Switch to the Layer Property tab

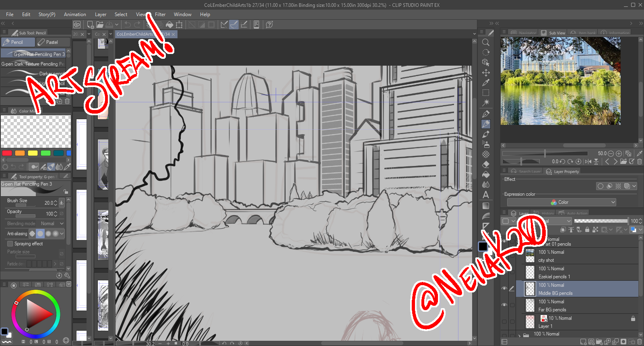point(563,172)
